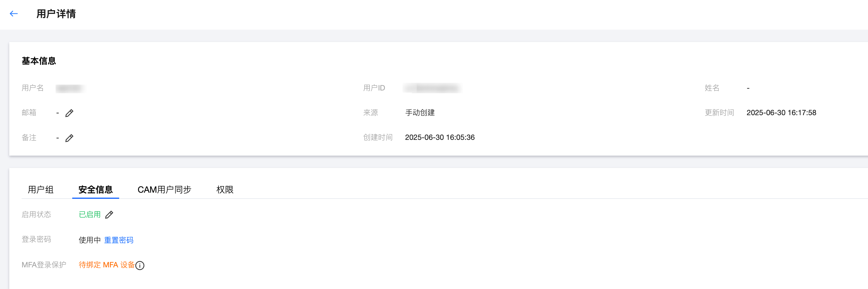Switch to the 用户组 tab
Image resolution: width=868 pixels, height=289 pixels.
41,190
